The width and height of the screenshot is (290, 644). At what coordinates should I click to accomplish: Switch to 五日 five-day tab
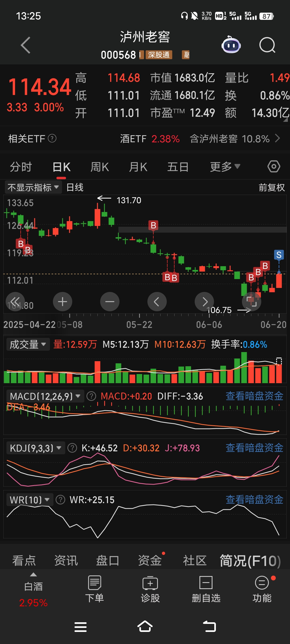[x=178, y=167]
